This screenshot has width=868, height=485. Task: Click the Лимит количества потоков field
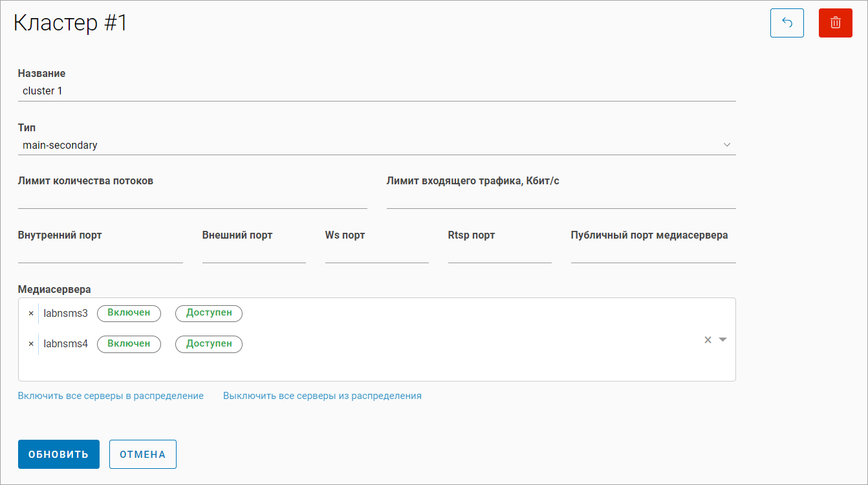(x=192, y=199)
